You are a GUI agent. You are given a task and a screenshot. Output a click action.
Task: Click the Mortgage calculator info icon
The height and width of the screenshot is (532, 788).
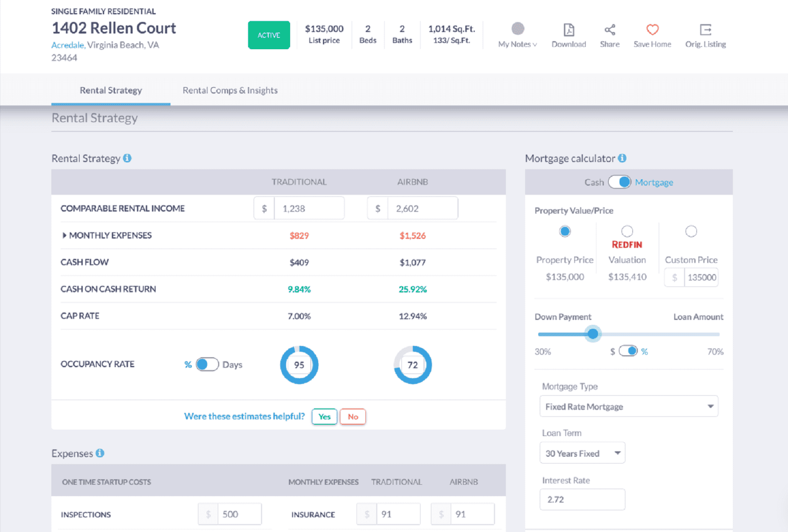point(623,158)
